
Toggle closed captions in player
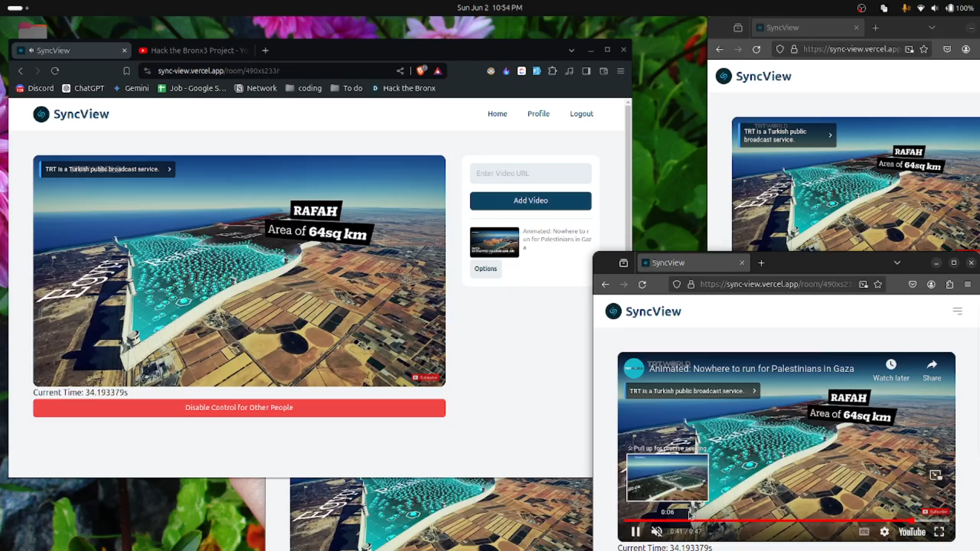click(x=864, y=532)
